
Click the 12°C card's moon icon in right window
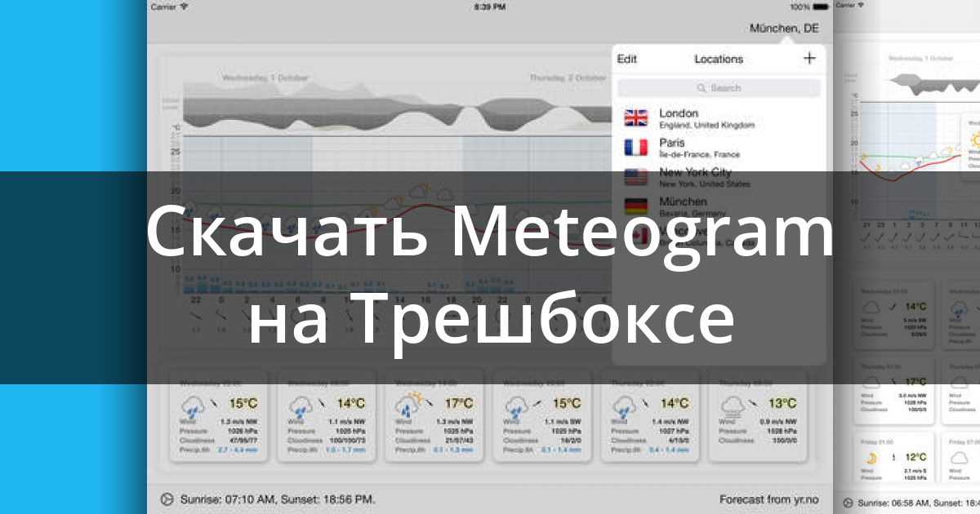tap(871, 459)
